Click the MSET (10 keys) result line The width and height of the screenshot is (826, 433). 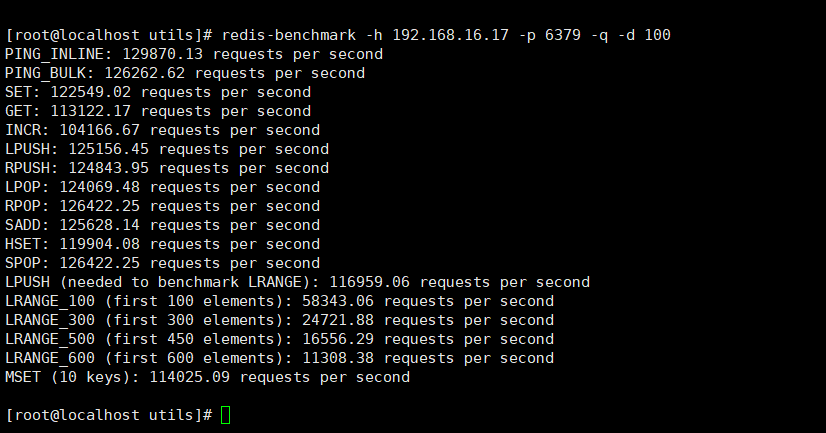[x=208, y=377]
